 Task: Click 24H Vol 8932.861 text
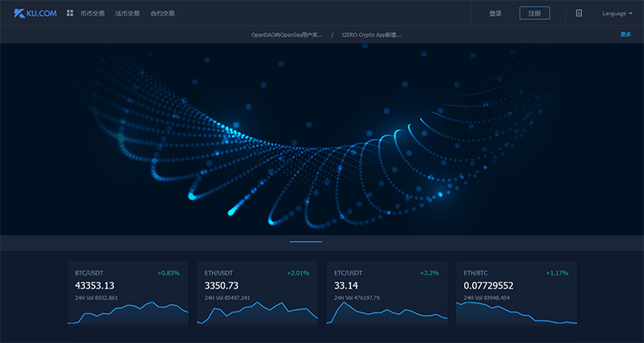(x=96, y=298)
